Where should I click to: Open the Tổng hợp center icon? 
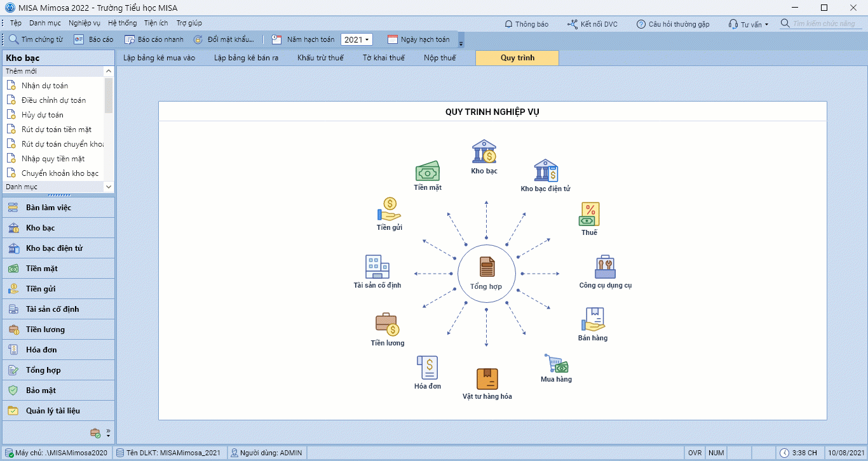(486, 267)
